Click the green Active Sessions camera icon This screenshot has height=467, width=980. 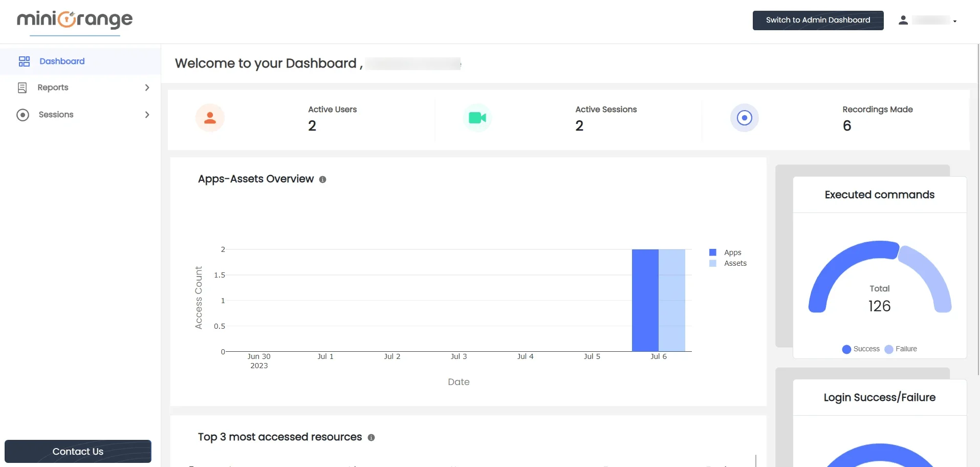click(477, 118)
